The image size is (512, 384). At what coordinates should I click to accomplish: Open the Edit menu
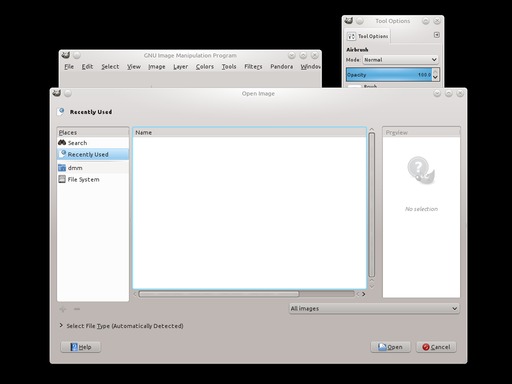(x=87, y=67)
